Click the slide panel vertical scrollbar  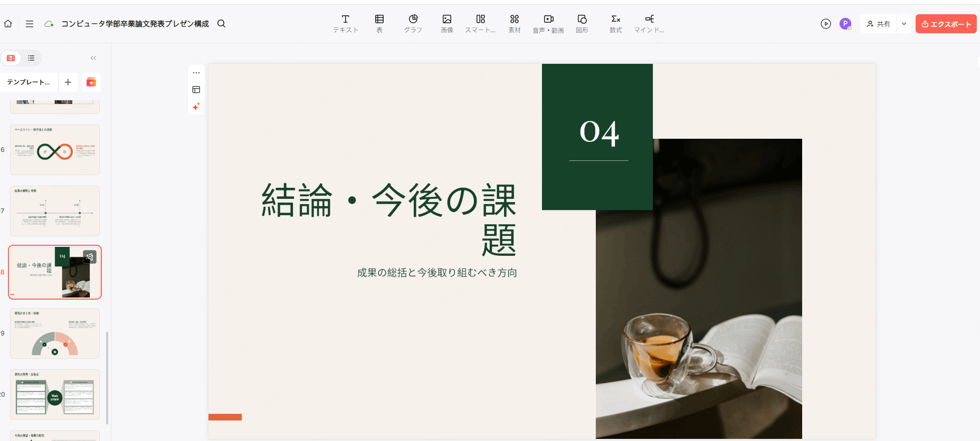(107, 378)
